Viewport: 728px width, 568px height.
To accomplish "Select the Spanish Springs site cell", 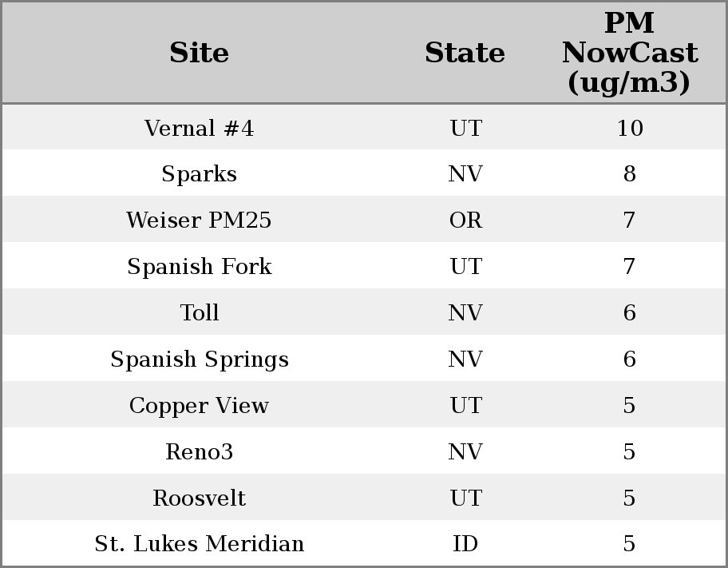I will click(x=199, y=359).
